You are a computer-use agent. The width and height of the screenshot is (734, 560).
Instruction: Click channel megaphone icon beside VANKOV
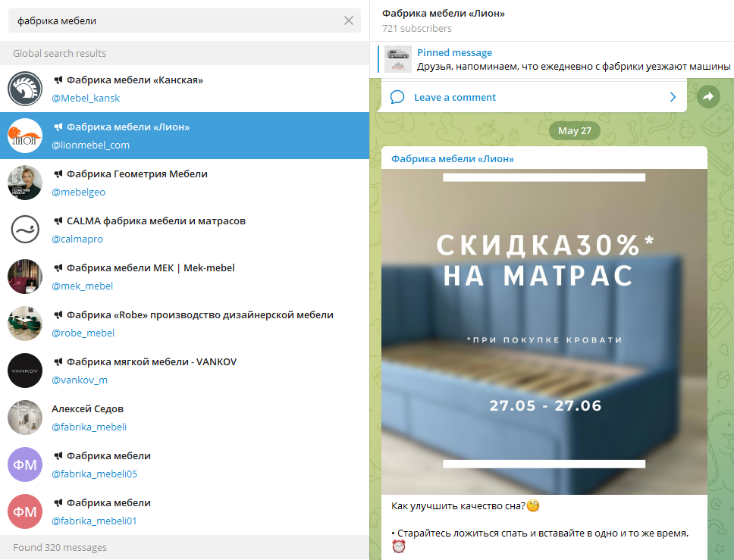coord(58,361)
